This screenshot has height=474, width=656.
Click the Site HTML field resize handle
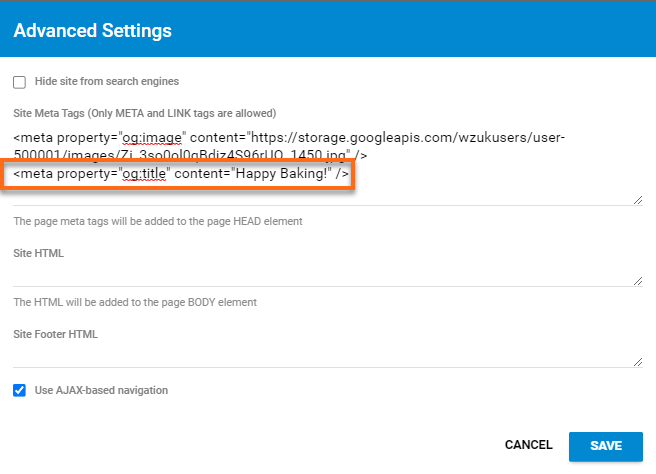(638, 281)
